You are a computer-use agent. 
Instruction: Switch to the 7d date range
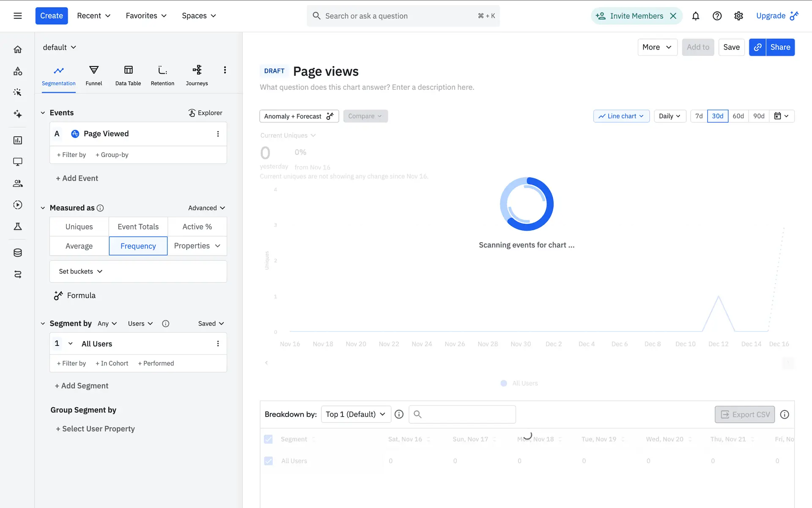pos(699,116)
